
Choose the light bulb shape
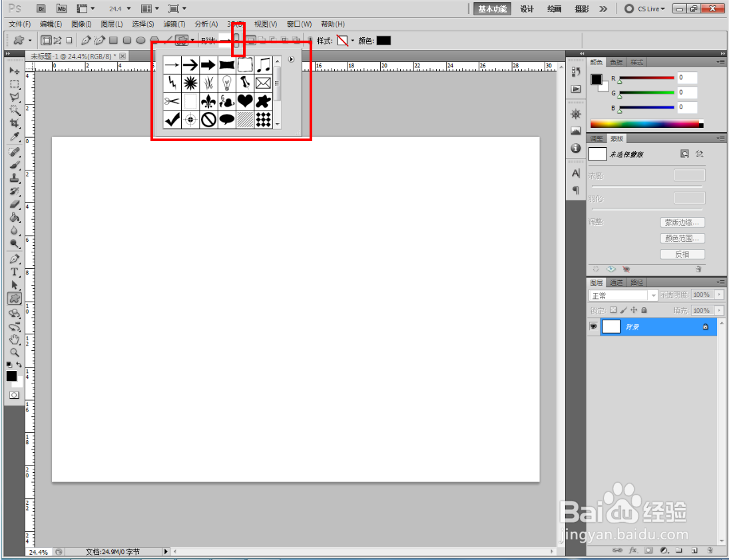[226, 83]
